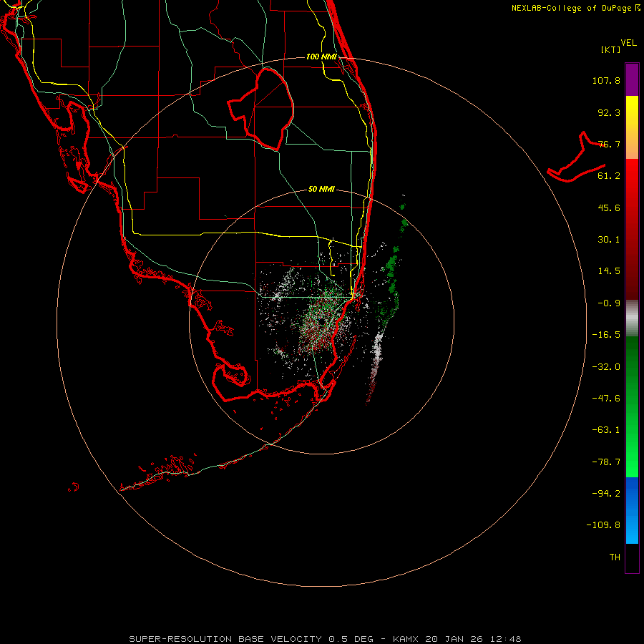Pick the yellow-orange segment of the color bar

click(632, 127)
